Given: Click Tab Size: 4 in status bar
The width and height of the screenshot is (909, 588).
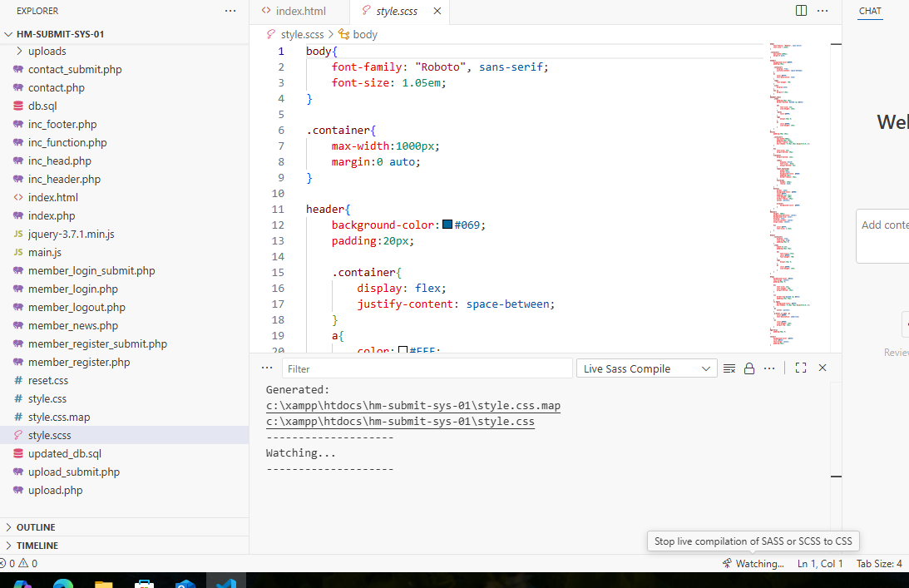Looking at the screenshot, I should 879,563.
